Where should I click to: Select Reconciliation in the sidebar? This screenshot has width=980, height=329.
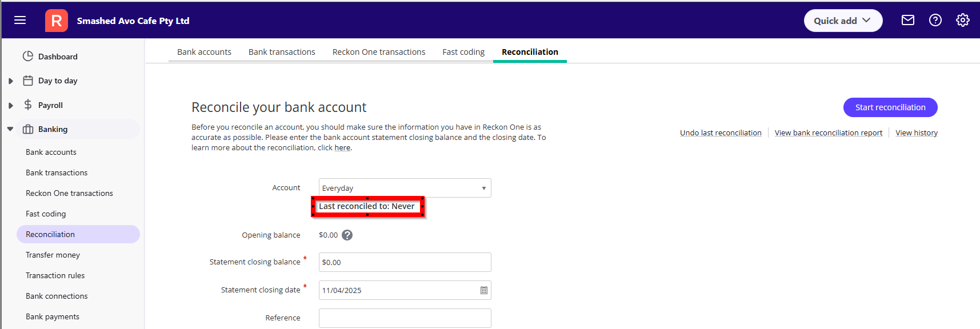click(x=78, y=234)
